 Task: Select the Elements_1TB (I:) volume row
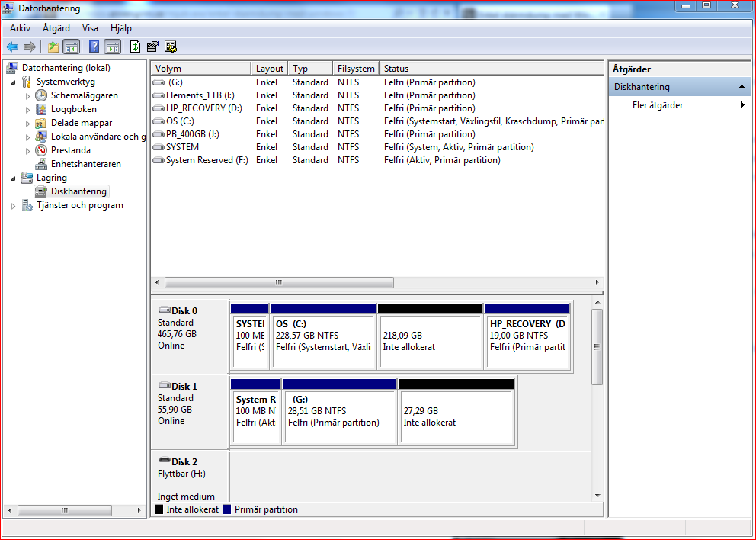click(377, 95)
